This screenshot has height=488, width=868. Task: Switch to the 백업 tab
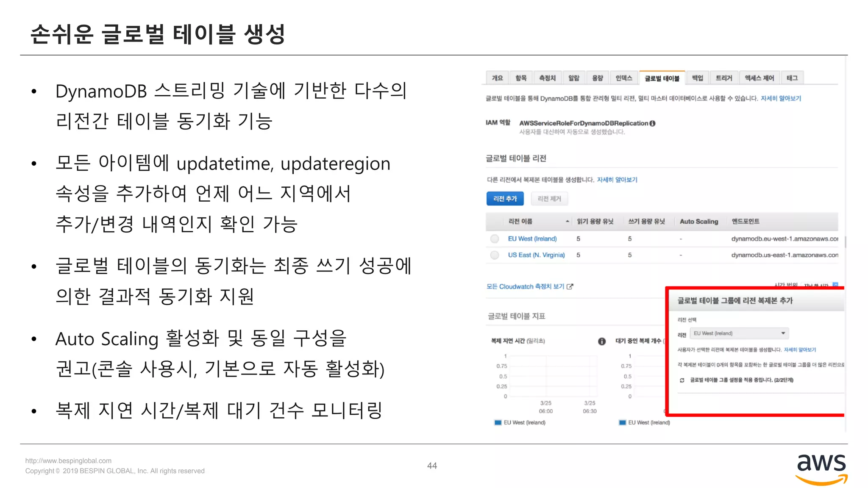click(698, 78)
